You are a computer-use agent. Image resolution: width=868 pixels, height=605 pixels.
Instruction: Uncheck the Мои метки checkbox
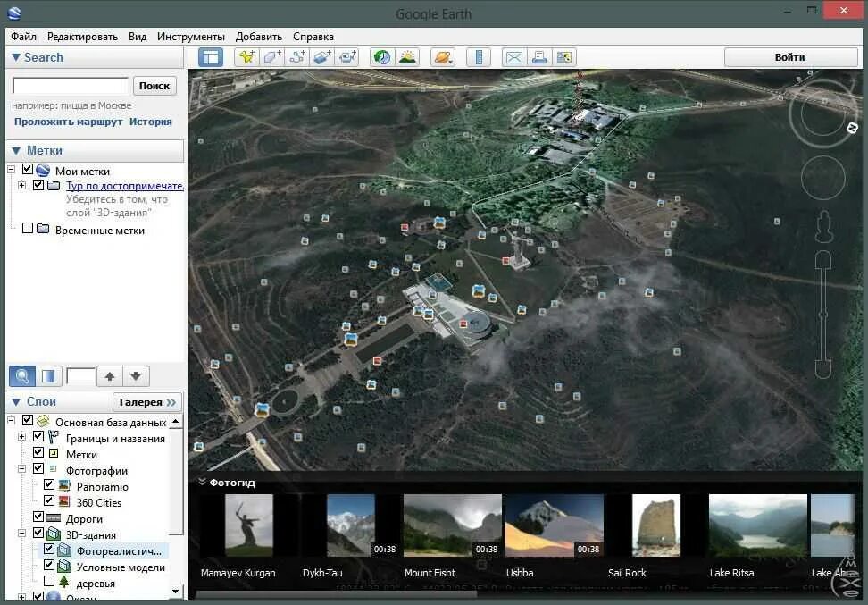click(28, 169)
